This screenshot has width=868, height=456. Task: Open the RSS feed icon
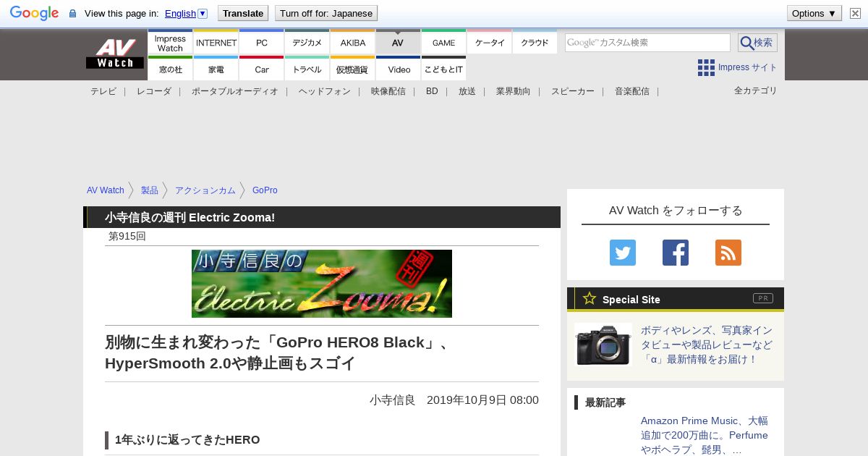(x=728, y=253)
